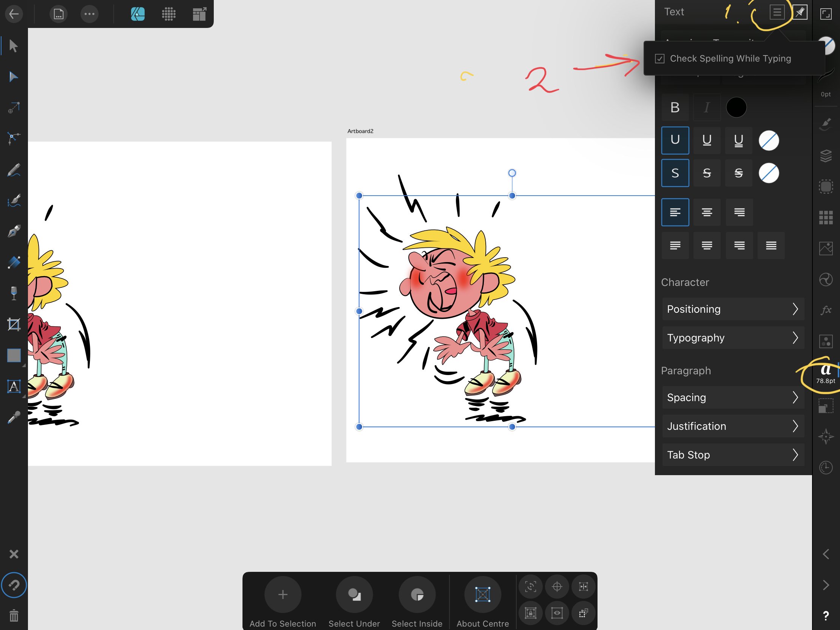This screenshot has height=630, width=840.
Task: Select the Artboard2 label
Action: pos(360,131)
